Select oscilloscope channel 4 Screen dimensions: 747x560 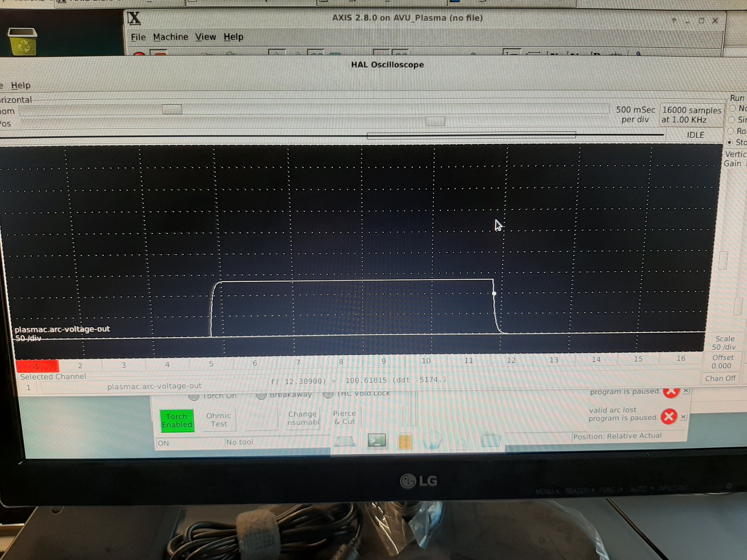[x=168, y=365]
